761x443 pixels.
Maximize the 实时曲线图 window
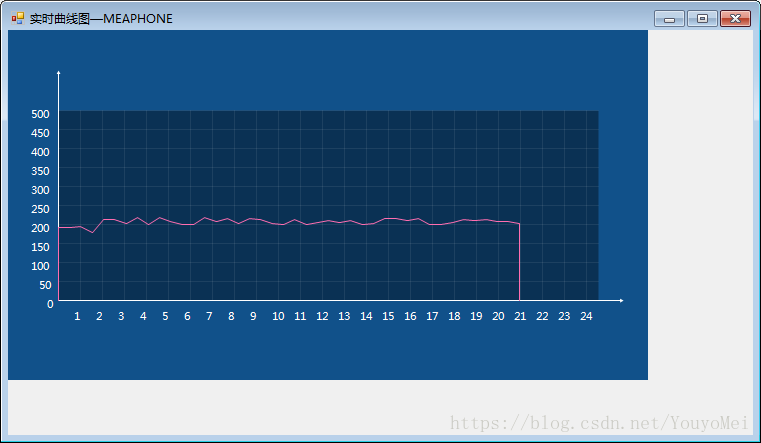[x=702, y=19]
